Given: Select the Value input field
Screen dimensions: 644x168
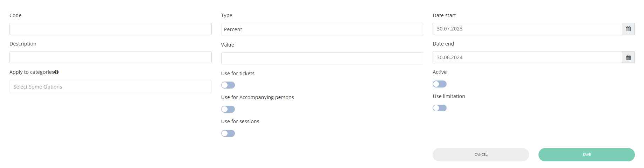Looking at the screenshot, I should point(322,58).
